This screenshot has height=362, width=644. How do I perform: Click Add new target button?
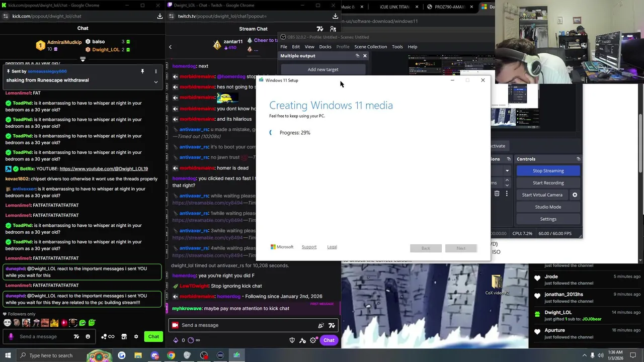[x=323, y=69]
